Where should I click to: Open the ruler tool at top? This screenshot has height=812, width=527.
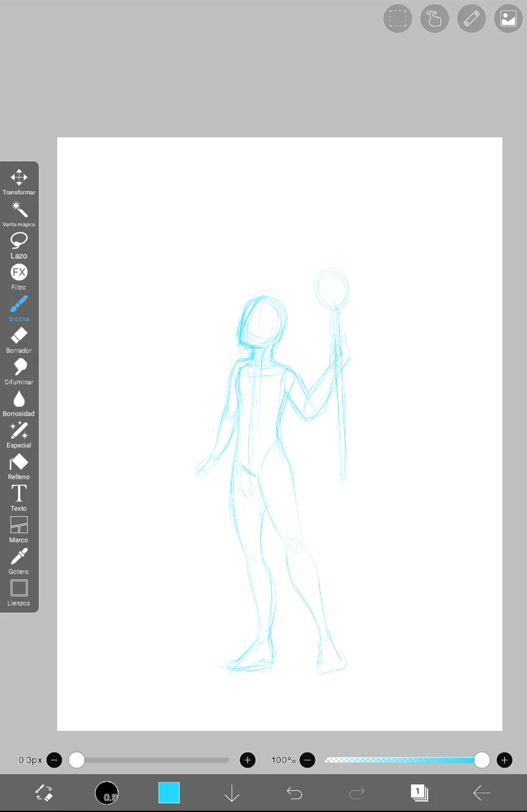pyautogui.click(x=472, y=18)
